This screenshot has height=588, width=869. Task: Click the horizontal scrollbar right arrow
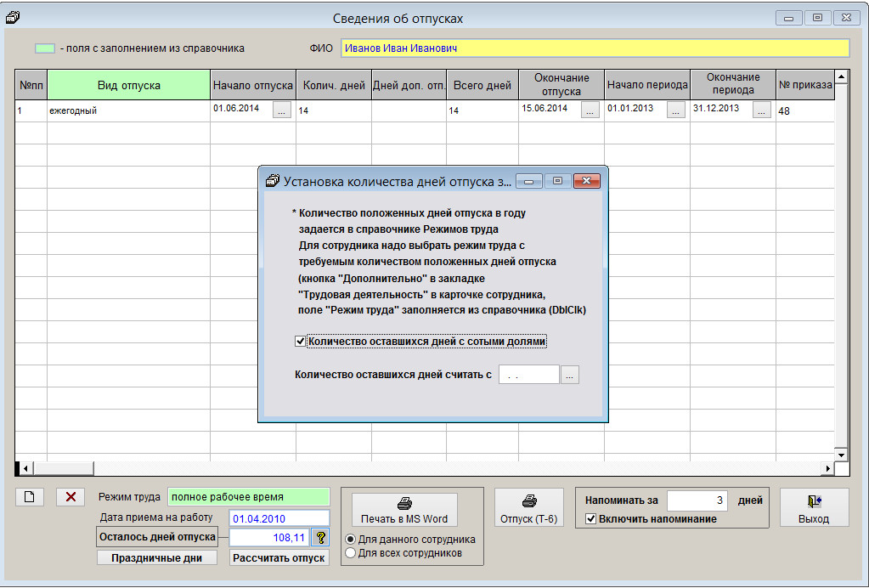(828, 468)
